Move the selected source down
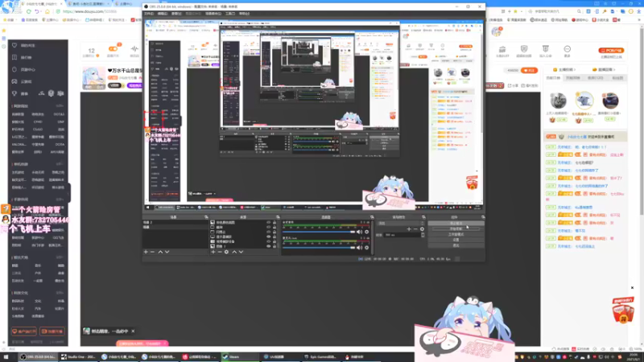Viewport: 644px width, 362px height. click(x=241, y=252)
